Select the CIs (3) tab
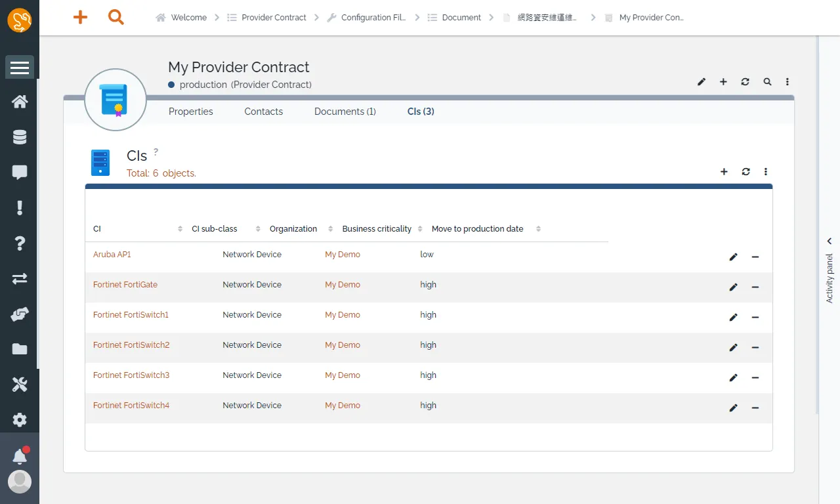 pos(421,112)
